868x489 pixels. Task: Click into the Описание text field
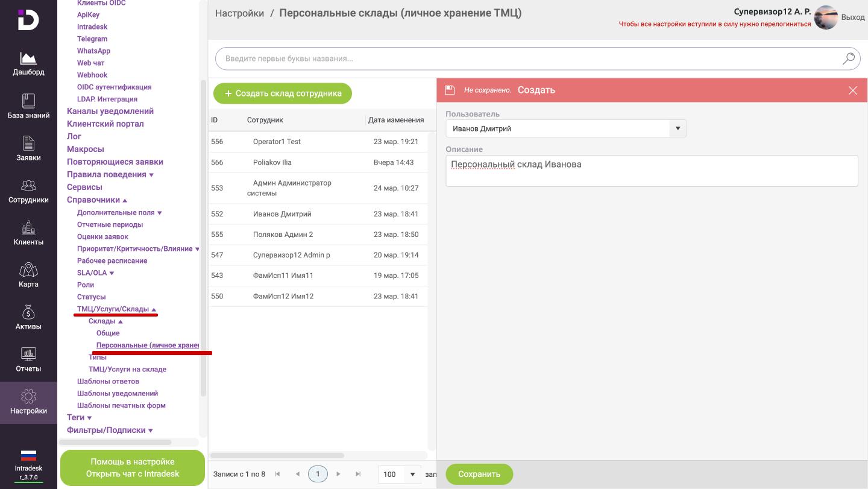point(651,171)
